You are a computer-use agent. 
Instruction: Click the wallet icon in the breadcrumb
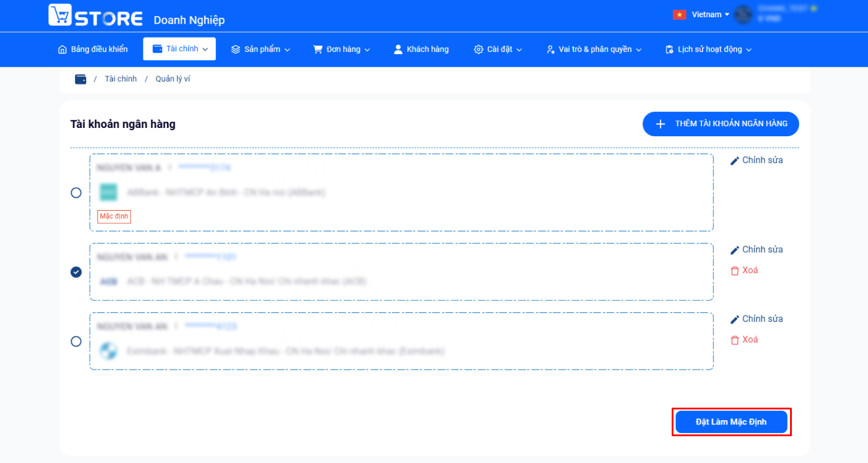81,79
